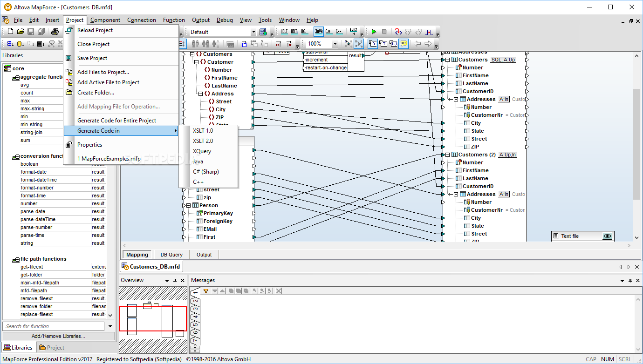Open function search dropdown arrow
Image resolution: width=643 pixels, height=364 pixels.
pyautogui.click(x=110, y=326)
